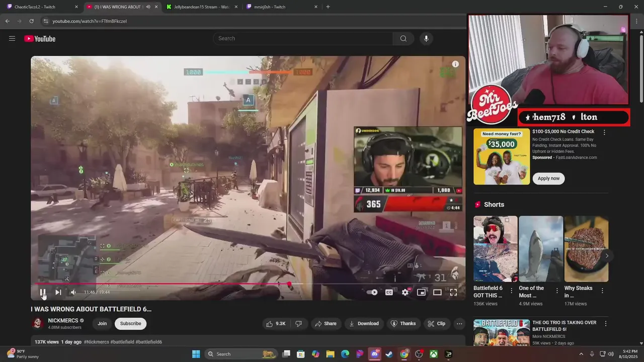Screen dimensions: 644x362
Task: Open more actions three-dot menu below video
Action: coord(459,324)
